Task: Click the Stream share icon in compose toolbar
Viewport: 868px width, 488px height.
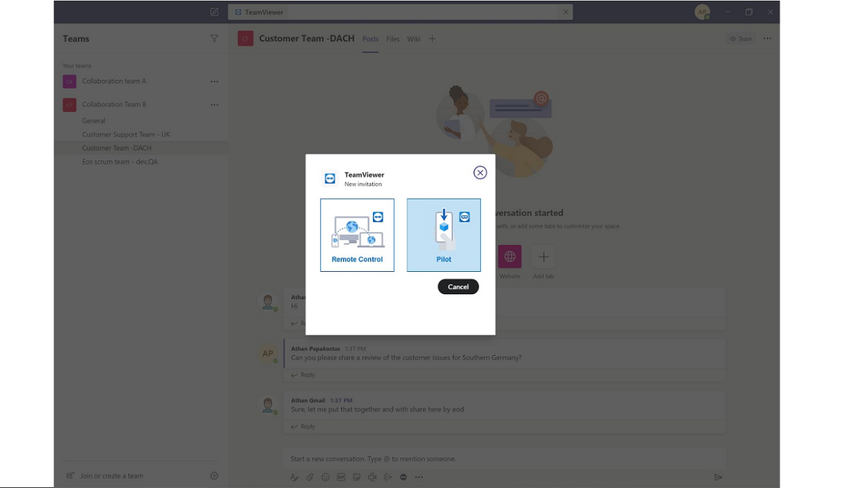Action: pos(388,477)
